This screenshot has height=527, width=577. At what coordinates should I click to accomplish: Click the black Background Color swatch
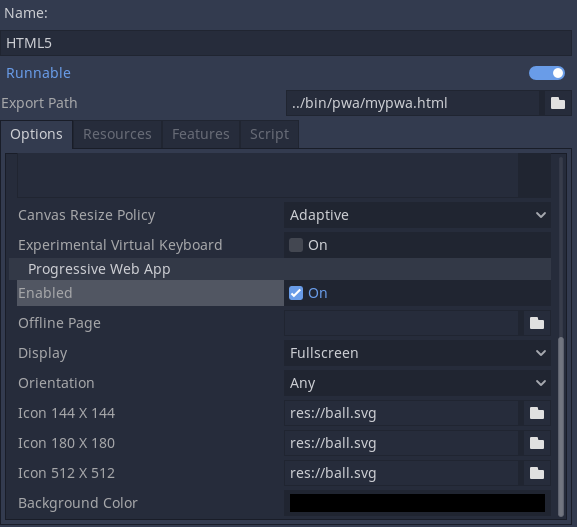click(417, 503)
